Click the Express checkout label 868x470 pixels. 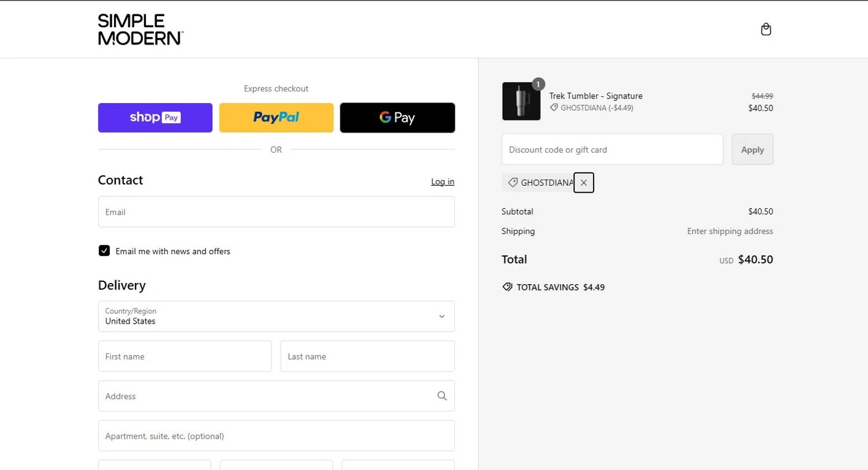[276, 89]
